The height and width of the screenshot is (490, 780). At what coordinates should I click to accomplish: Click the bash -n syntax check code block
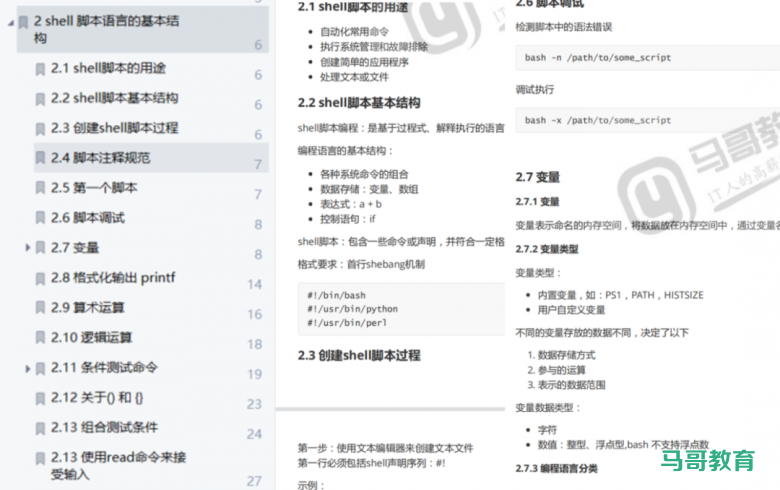(x=640, y=57)
